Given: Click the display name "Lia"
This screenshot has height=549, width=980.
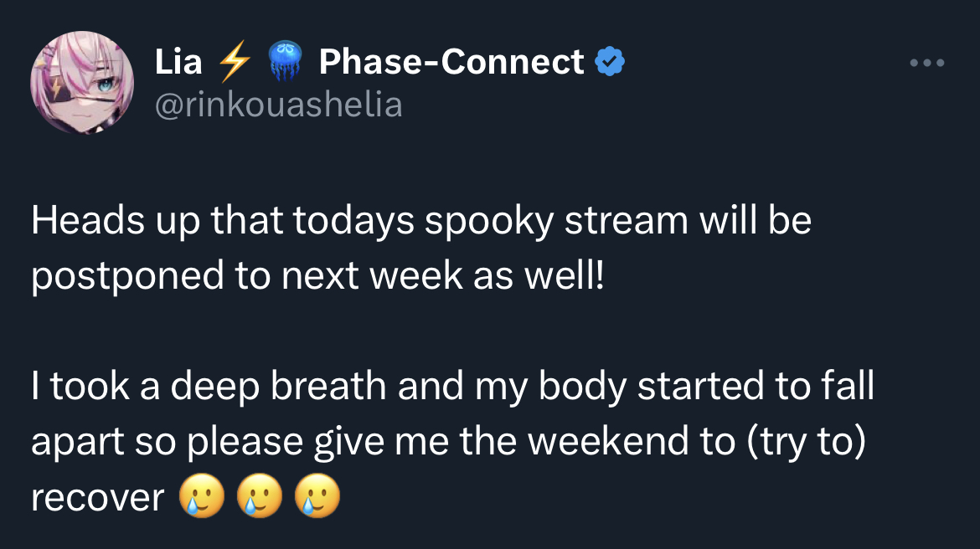Looking at the screenshot, I should 178,62.
